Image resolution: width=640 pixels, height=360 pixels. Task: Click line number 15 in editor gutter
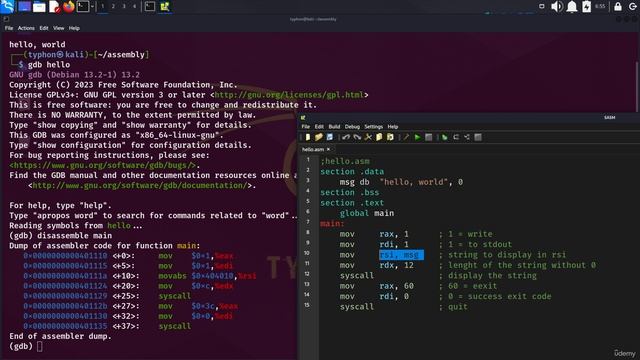click(x=307, y=305)
